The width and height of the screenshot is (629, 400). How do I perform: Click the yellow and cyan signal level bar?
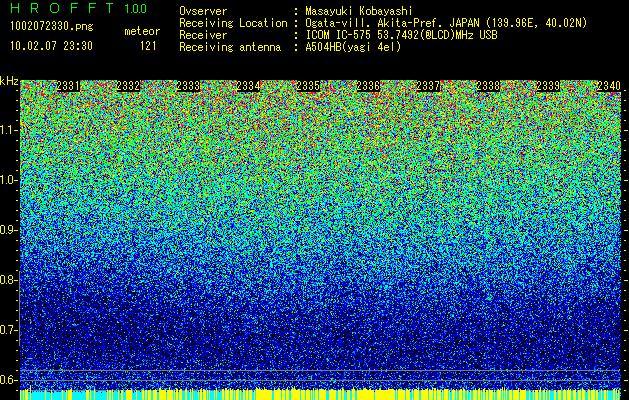(x=320, y=394)
